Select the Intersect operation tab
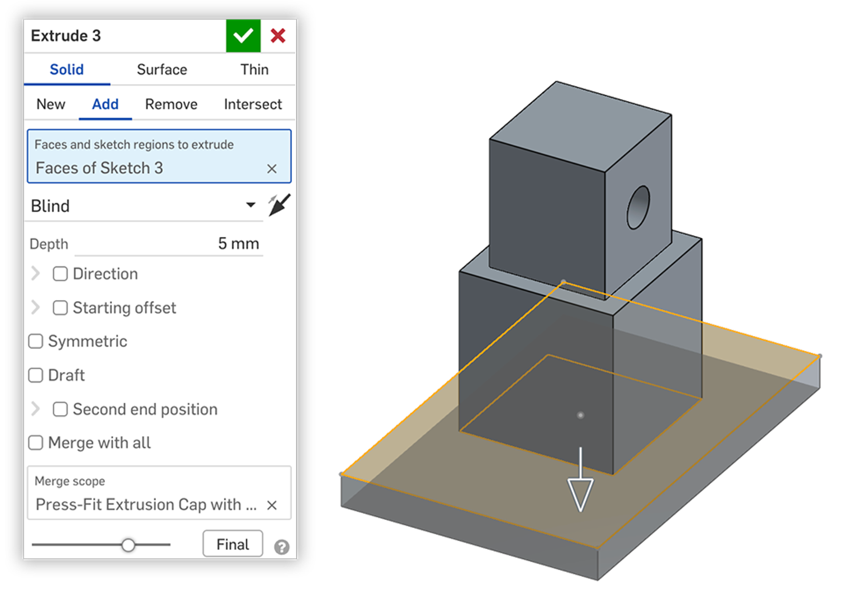Screen dimensions: 843x616 click(x=253, y=104)
